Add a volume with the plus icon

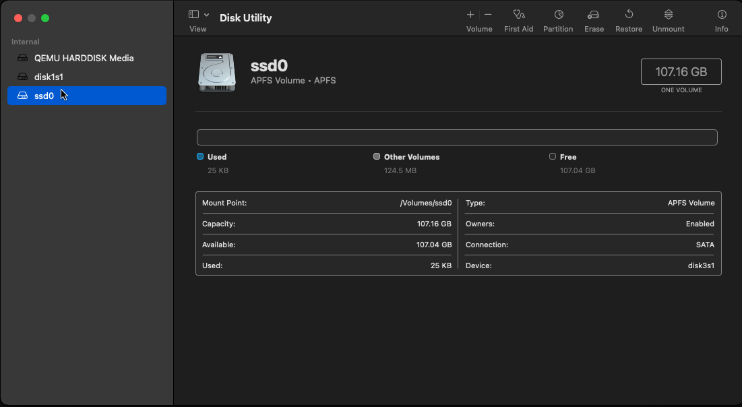pyautogui.click(x=470, y=15)
